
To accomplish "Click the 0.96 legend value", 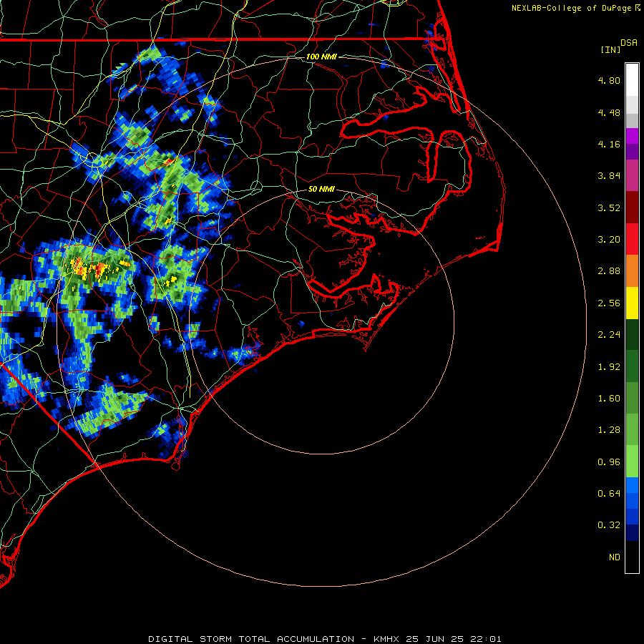I will coord(609,462).
